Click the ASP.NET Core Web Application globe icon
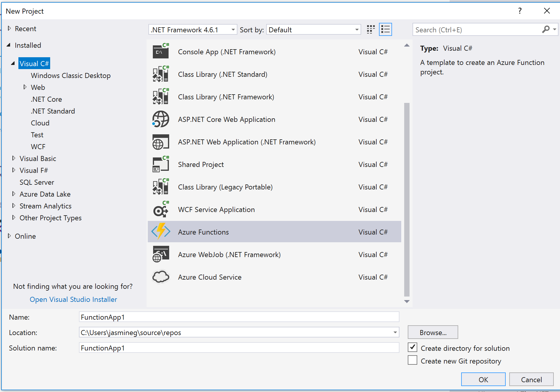 coord(161,119)
